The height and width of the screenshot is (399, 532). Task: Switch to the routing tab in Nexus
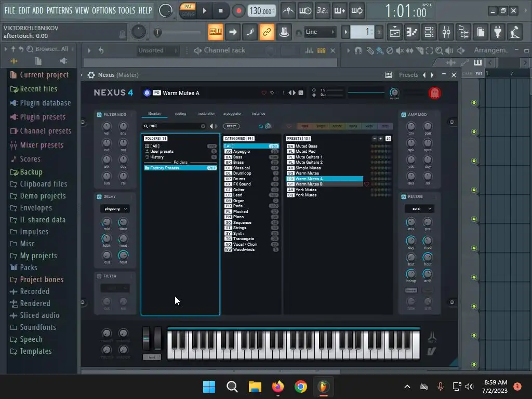click(180, 114)
